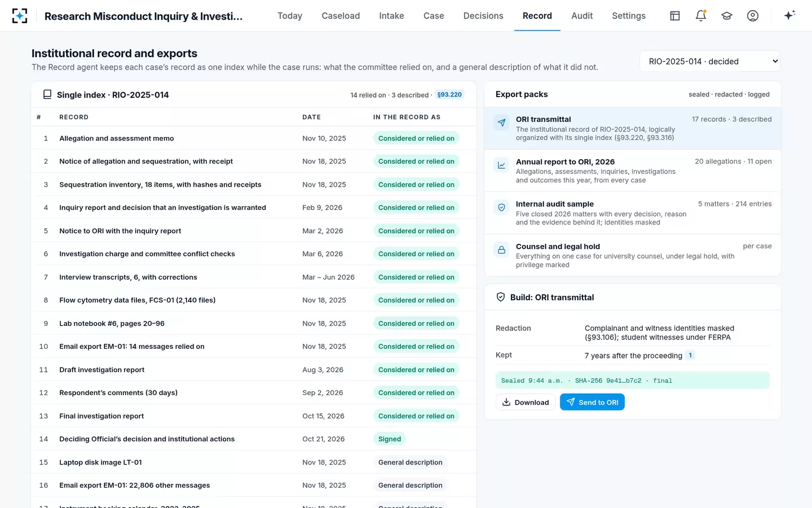The height and width of the screenshot is (508, 812).
Task: Click the book icon beside Single index
Action: (x=47, y=95)
